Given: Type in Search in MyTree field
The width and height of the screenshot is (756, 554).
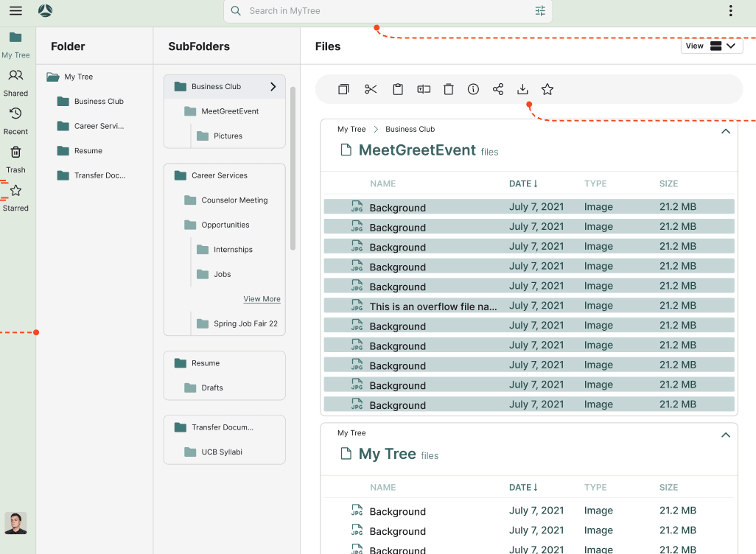Looking at the screenshot, I should 388,11.
